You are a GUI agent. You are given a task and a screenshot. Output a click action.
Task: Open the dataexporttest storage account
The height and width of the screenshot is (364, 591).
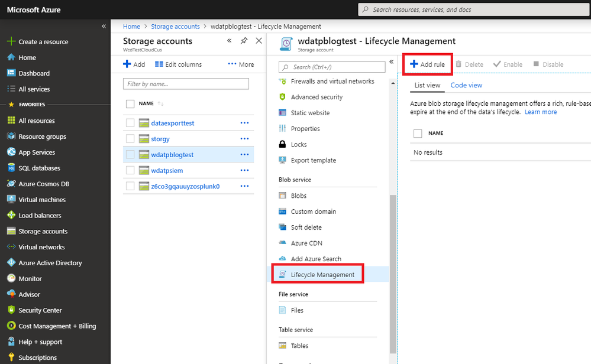click(173, 123)
